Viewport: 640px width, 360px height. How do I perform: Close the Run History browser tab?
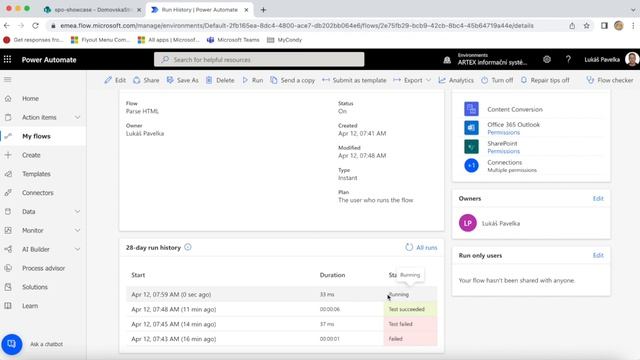point(246,10)
